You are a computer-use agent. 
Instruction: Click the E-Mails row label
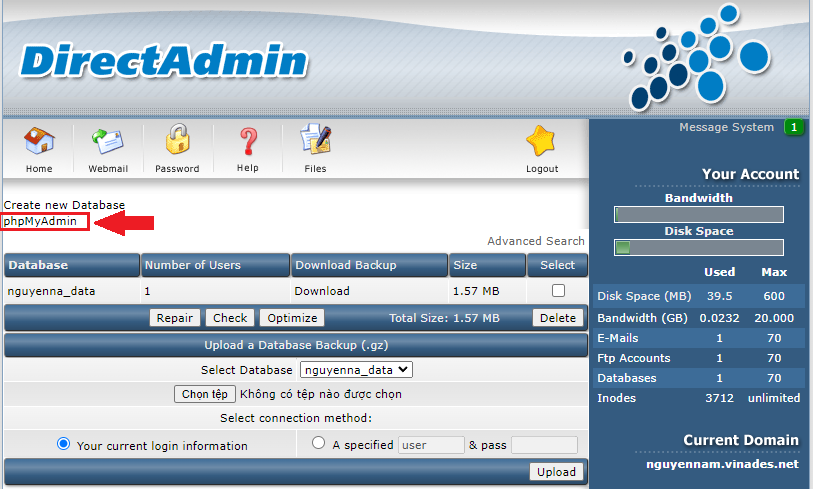point(618,338)
